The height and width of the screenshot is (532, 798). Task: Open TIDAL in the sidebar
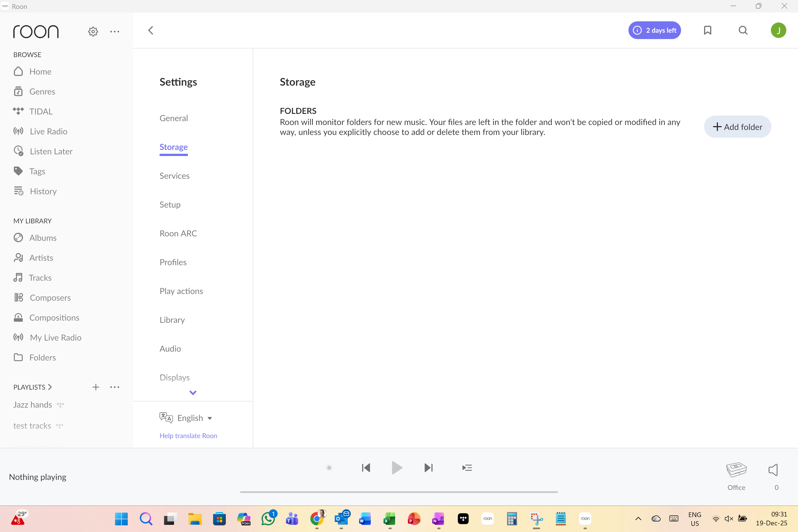[41, 111]
